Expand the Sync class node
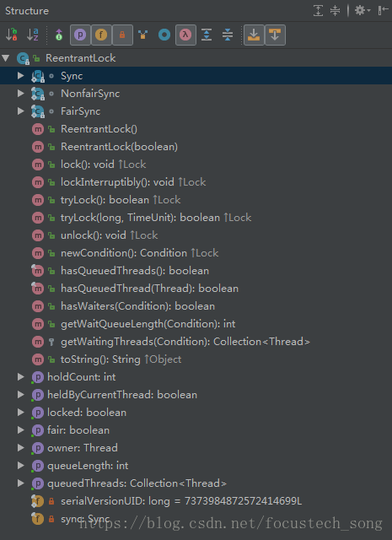Image resolution: width=392 pixels, height=540 pixels. (x=20, y=75)
